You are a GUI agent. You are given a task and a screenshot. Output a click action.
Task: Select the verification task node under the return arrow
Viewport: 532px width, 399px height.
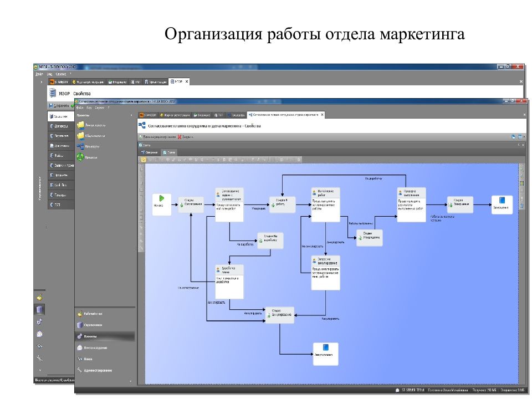click(411, 204)
